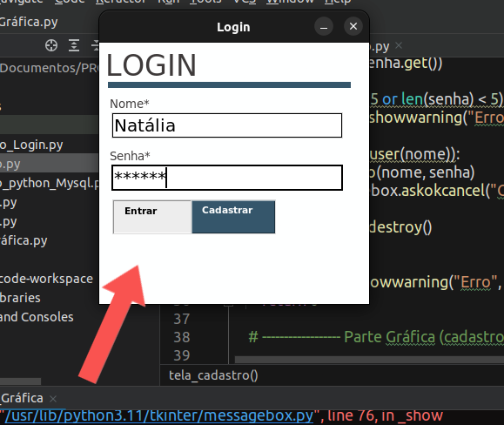The height and width of the screenshot is (425, 504).
Task: Open the Code menu
Action: pos(70,2)
